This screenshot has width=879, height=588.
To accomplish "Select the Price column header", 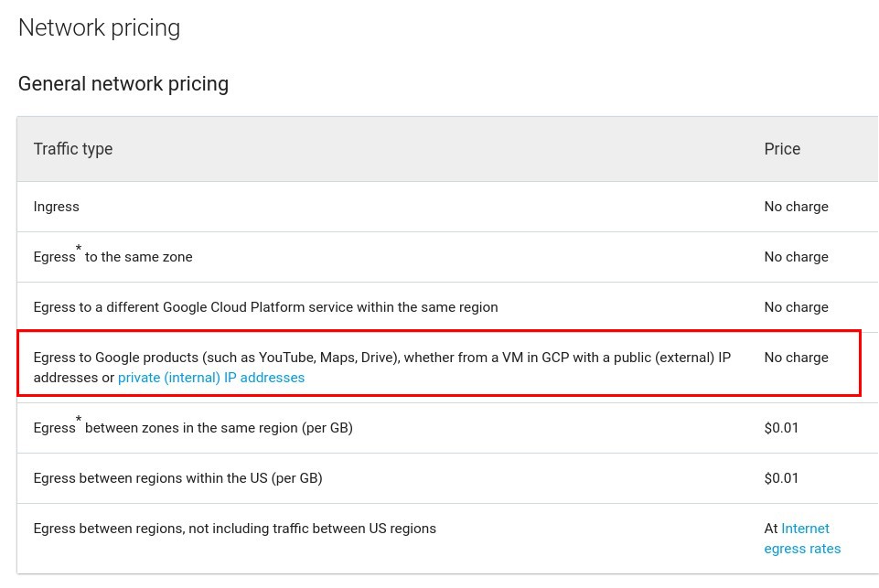I will pos(782,149).
